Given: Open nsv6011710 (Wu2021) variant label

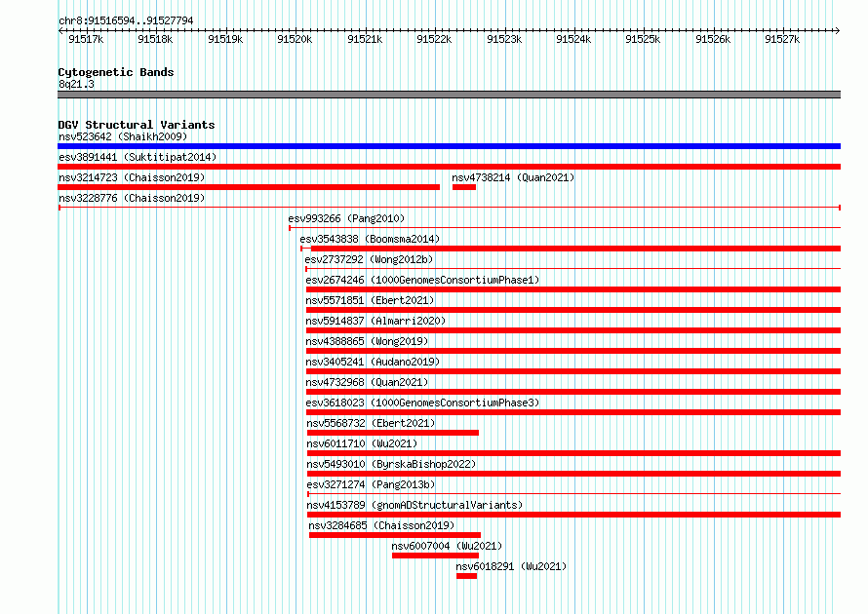Looking at the screenshot, I should pyautogui.click(x=362, y=443).
